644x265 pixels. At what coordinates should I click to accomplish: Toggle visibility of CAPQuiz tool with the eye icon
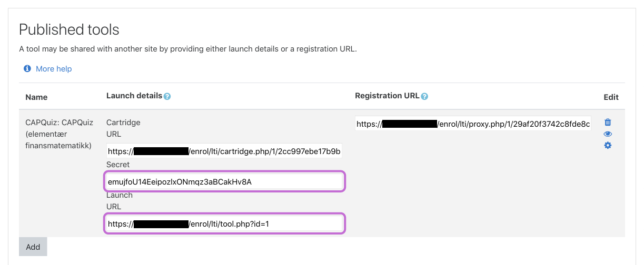click(608, 134)
